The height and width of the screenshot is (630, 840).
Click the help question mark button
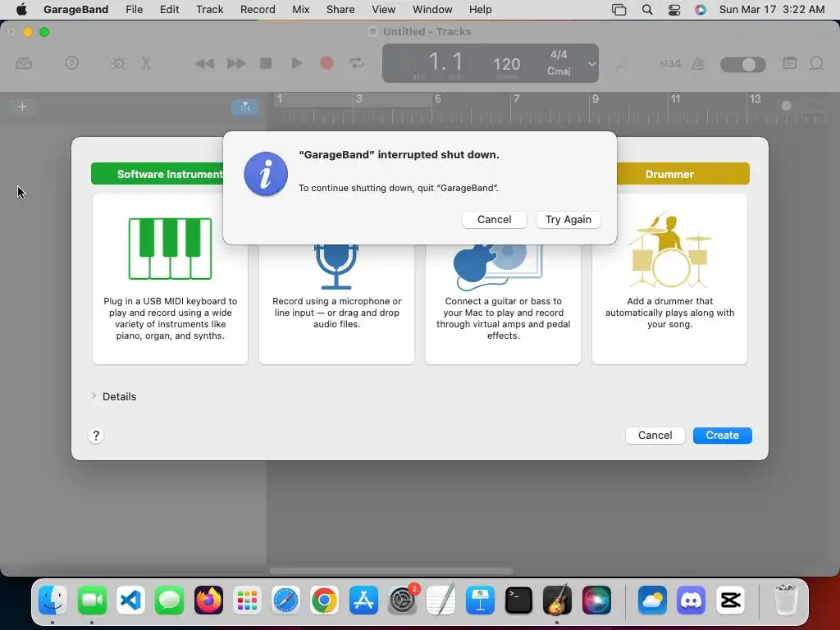96,436
